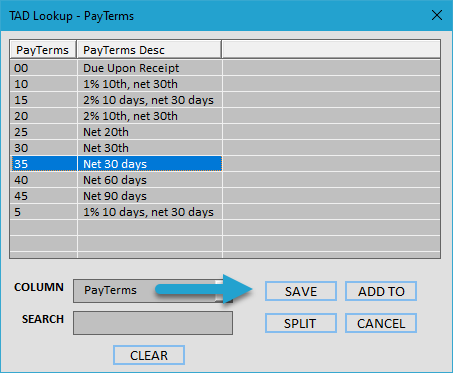Click the SPLIT button
This screenshot has width=453, height=373.
click(x=301, y=323)
